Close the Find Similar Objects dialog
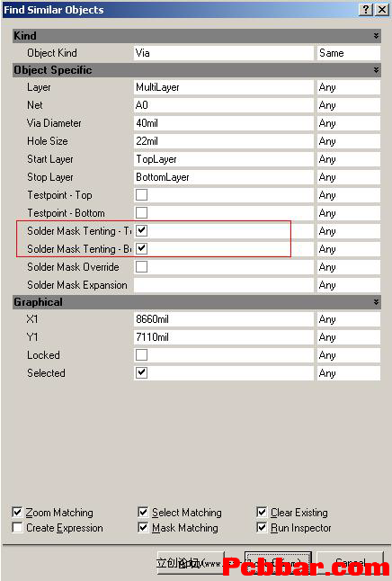The height and width of the screenshot is (581, 392). [382, 10]
